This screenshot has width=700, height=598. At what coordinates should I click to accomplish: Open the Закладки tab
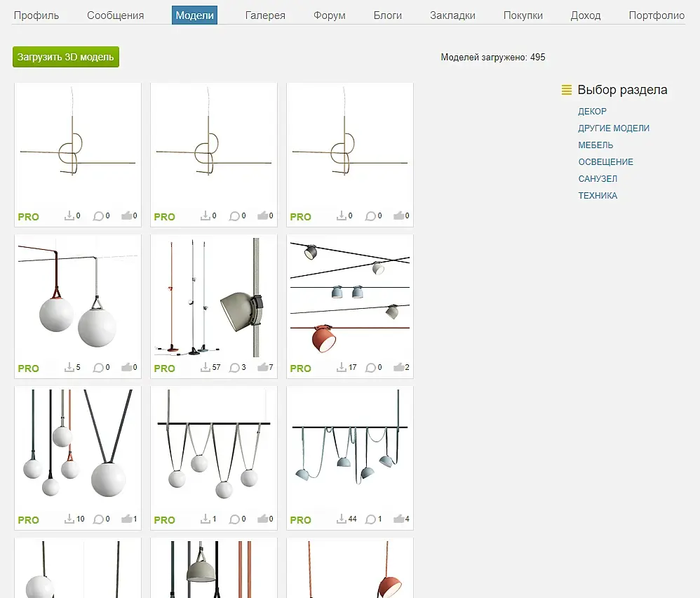452,15
